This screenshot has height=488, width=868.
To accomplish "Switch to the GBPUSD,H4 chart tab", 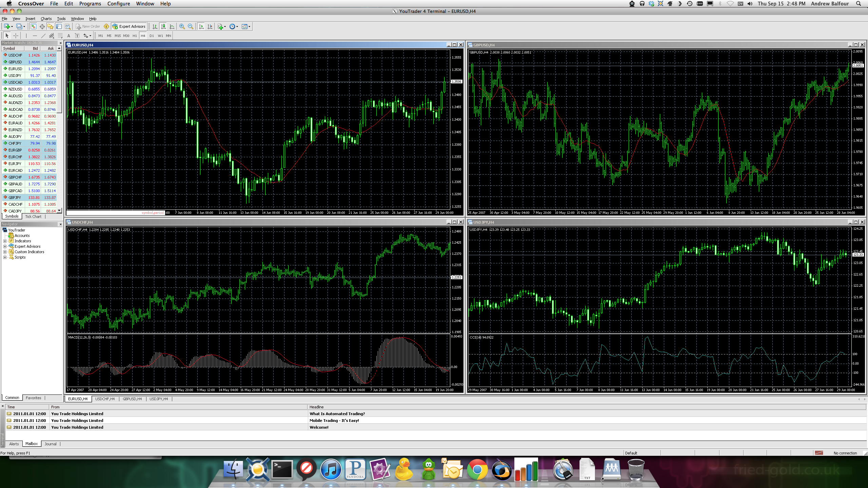I will 132,399.
